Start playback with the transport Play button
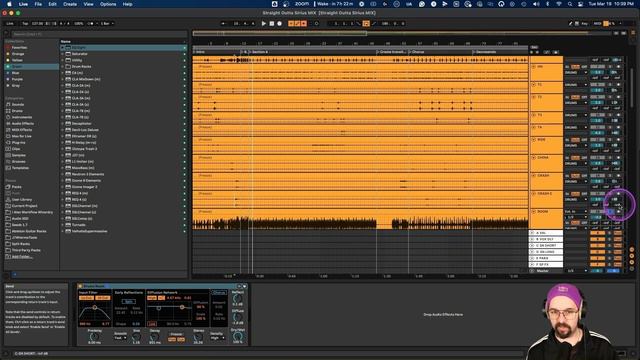 coord(264,24)
